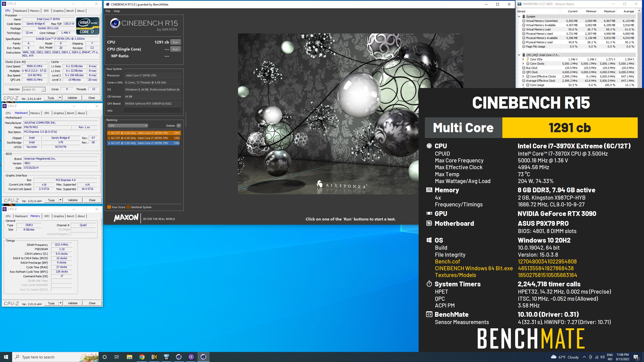Screen dimensions: 644x362
Task: Switch to SPD tab in top CPU-Z window
Action: click(46, 11)
